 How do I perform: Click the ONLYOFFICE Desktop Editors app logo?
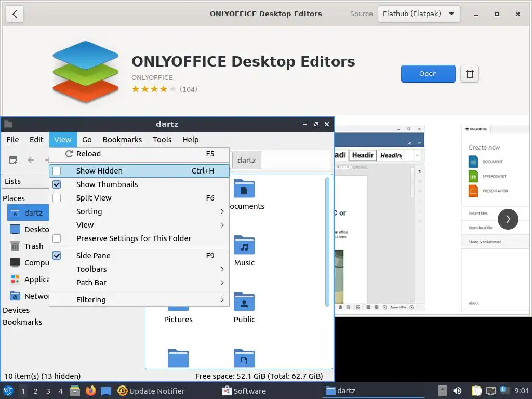point(86,72)
